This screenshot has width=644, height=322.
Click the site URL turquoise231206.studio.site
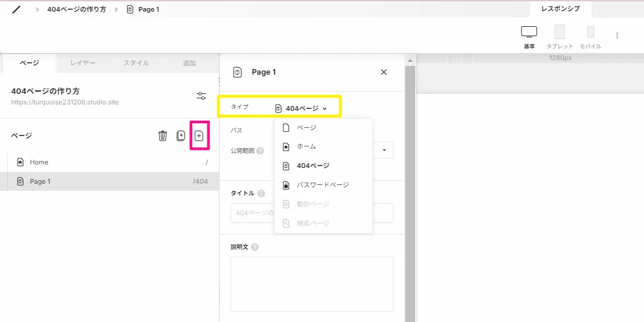tap(65, 102)
